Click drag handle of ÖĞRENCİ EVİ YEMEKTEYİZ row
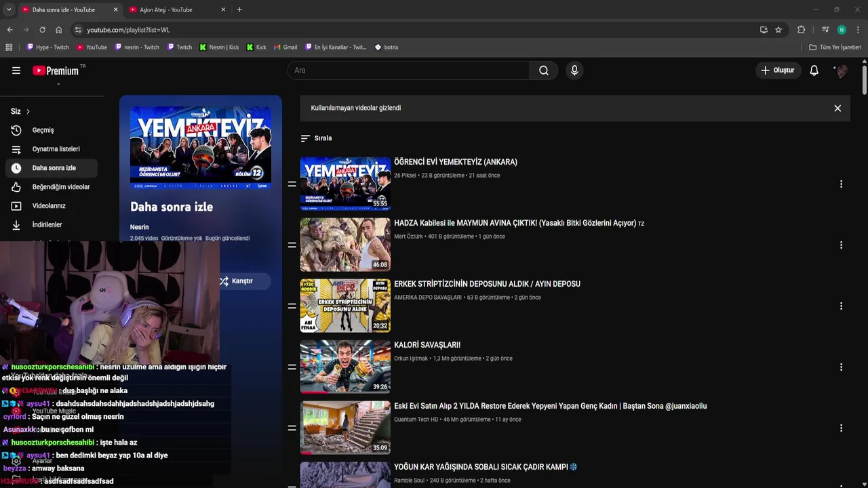868x488 pixels. point(292,184)
